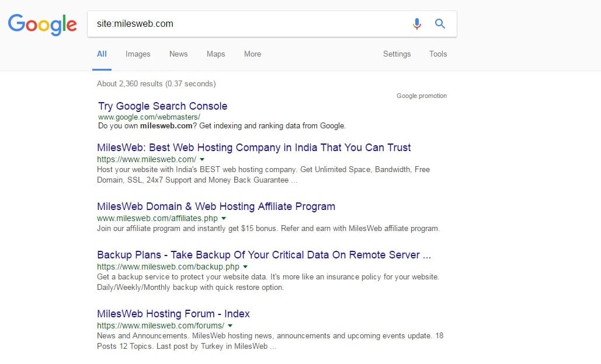Open MilesWeb Domain & Web Hosting Affiliate Program

click(x=216, y=206)
